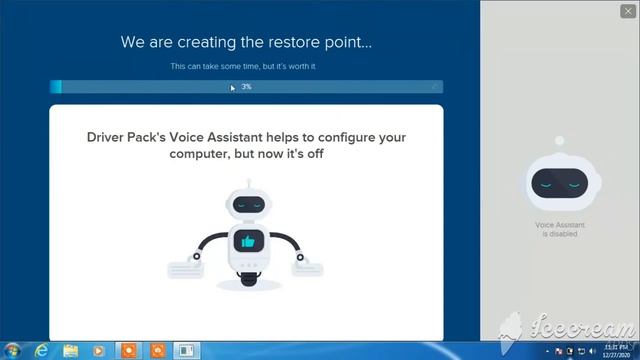Click the Driver Pack's Voice Assistant message text
The image size is (640, 360).
point(246,145)
